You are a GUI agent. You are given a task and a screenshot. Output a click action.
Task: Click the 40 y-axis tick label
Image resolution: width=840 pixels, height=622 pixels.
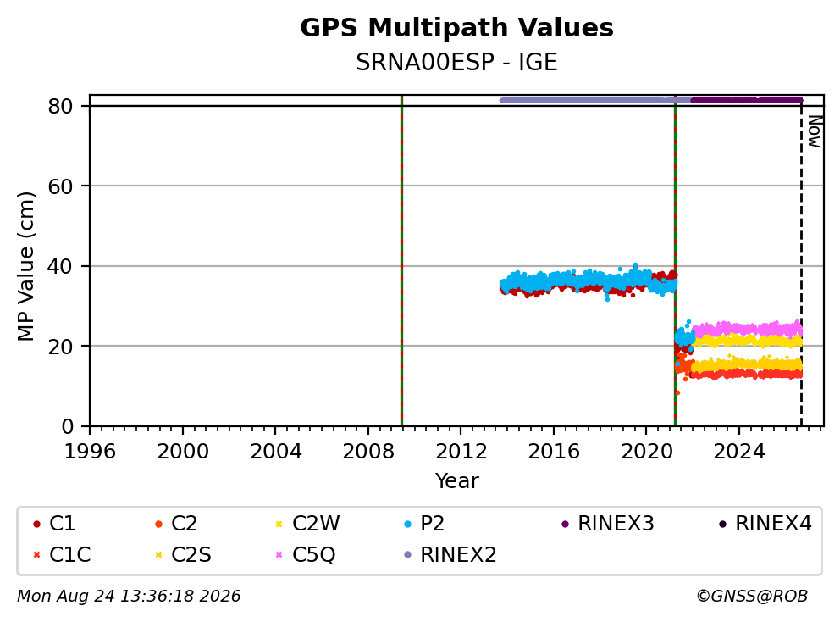(x=60, y=266)
